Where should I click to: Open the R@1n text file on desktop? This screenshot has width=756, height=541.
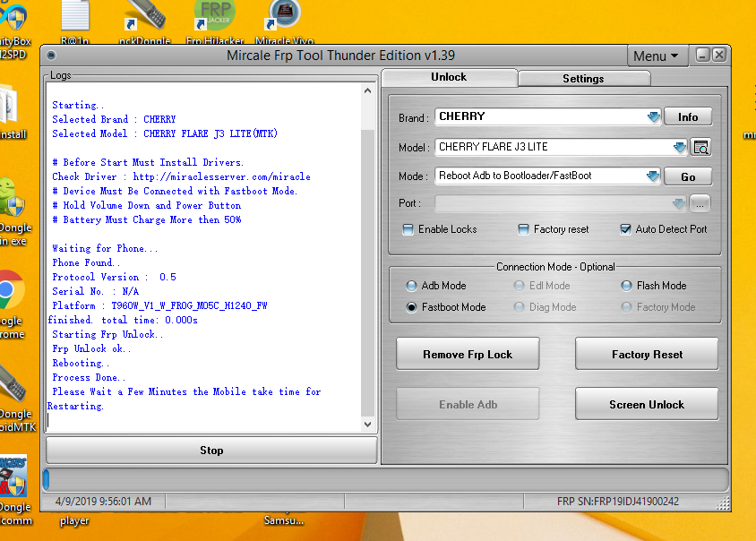pos(75,22)
